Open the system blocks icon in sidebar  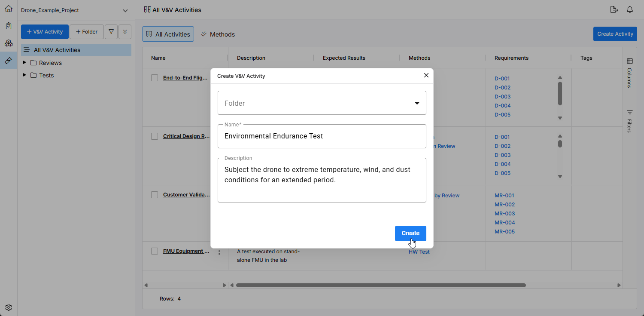pos(9,43)
